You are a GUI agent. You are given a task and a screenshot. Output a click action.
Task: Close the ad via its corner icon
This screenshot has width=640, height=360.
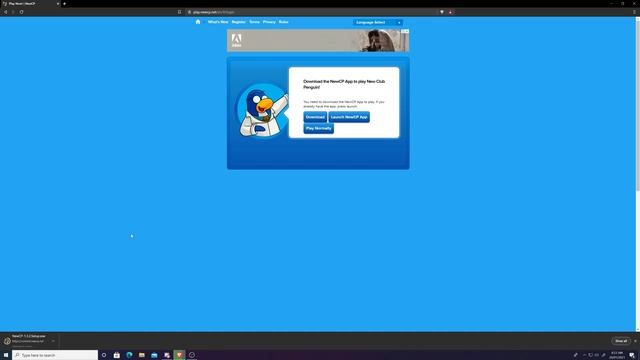pos(407,31)
